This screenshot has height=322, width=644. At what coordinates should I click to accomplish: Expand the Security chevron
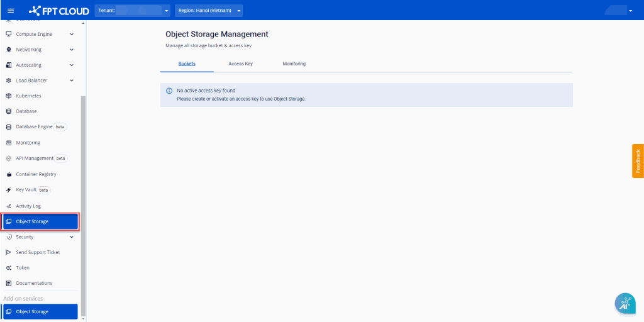point(72,237)
